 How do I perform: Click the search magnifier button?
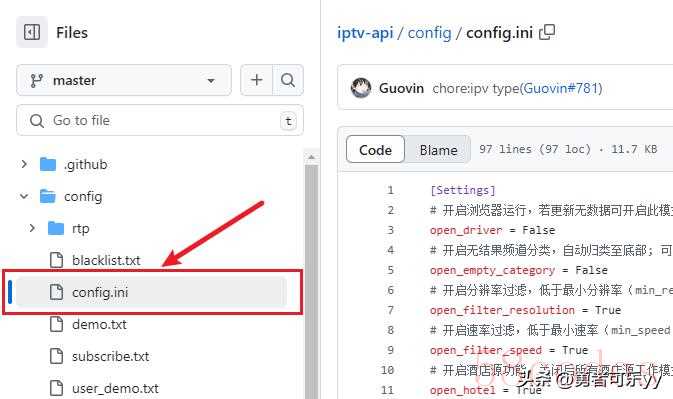[x=288, y=80]
